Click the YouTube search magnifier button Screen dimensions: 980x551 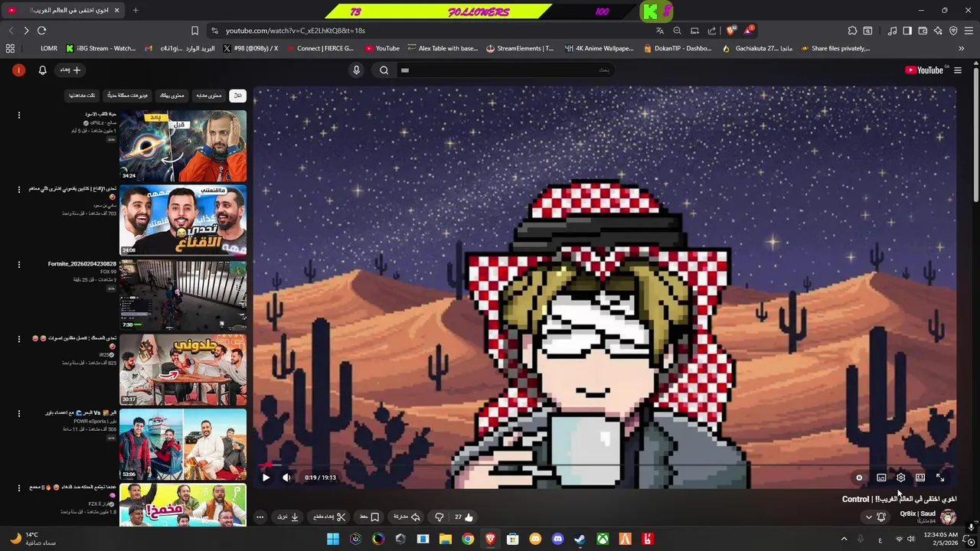384,70
